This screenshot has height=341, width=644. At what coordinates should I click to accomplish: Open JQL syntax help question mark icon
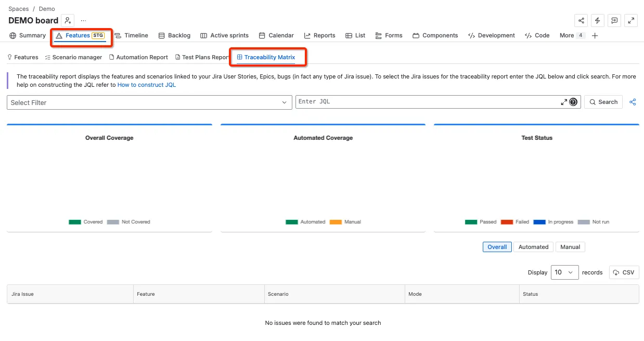(573, 102)
